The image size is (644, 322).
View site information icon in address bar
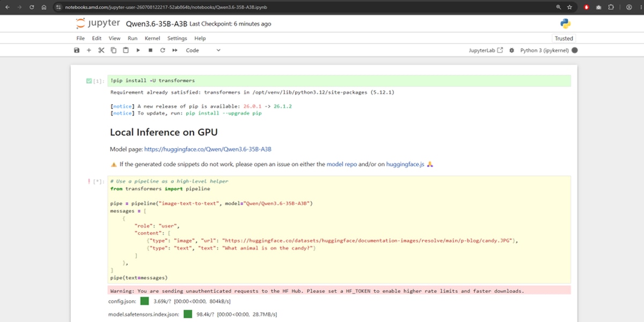pyautogui.click(x=58, y=7)
